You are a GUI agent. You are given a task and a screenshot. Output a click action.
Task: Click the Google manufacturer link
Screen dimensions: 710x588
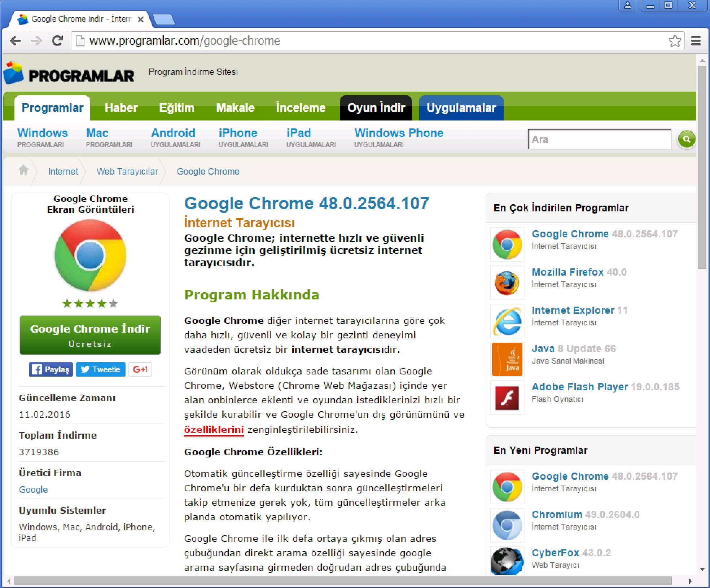click(x=33, y=490)
